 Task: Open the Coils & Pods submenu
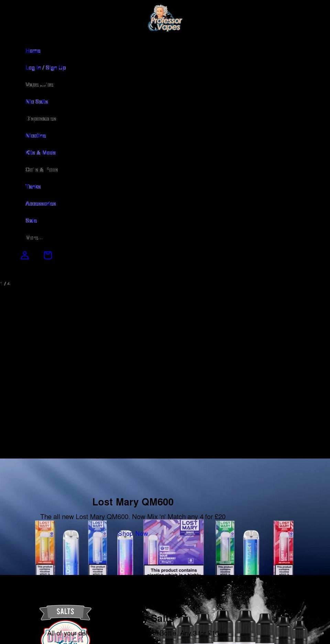pos(42,169)
